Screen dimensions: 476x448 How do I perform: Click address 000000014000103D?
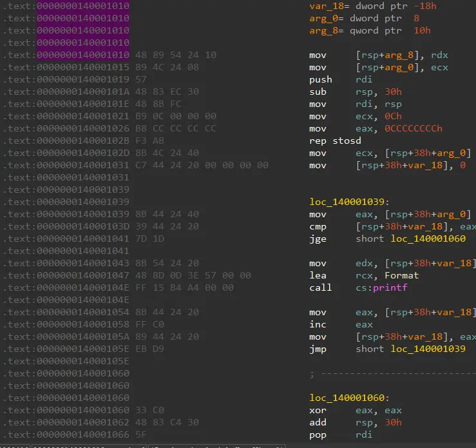[83, 227]
